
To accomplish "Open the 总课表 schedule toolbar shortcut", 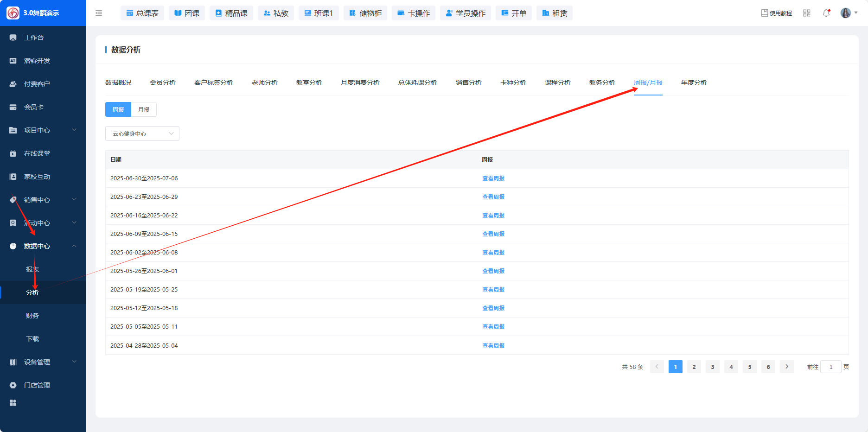I will click(142, 13).
